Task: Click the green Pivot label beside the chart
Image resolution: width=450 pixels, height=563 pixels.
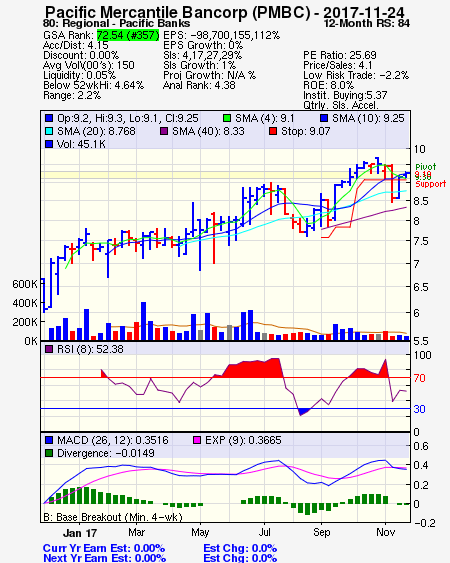Action: point(426,167)
